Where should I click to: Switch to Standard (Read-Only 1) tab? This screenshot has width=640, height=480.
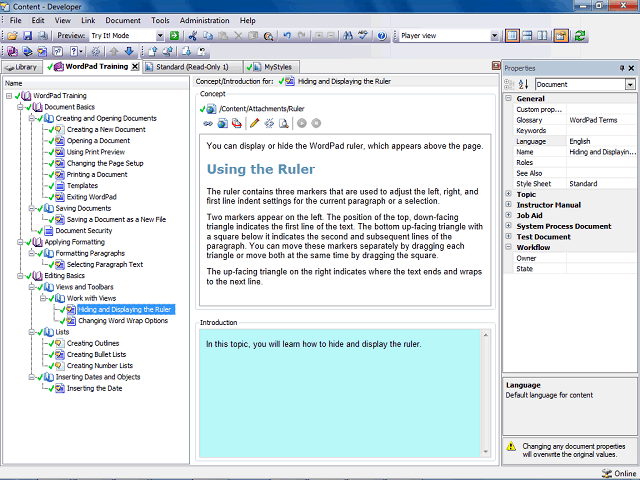tap(192, 67)
